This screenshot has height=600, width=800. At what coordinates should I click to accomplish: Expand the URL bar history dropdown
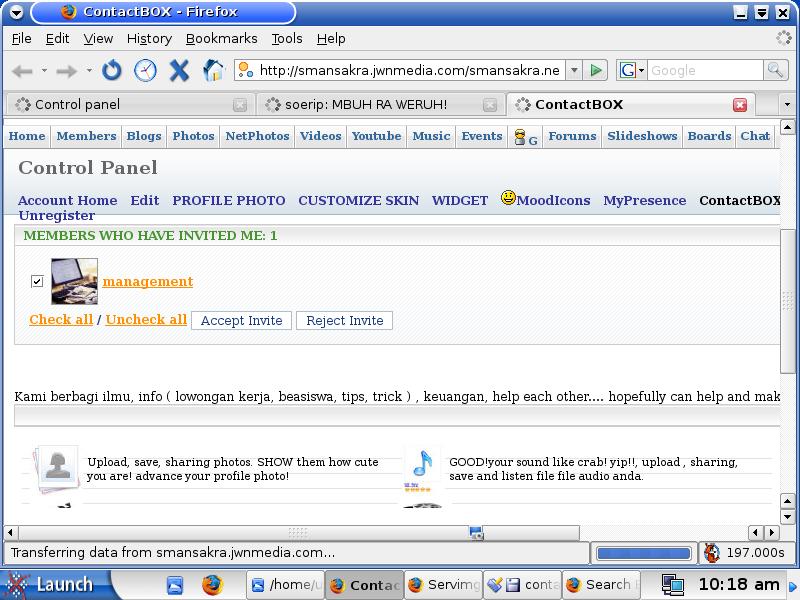coord(574,70)
